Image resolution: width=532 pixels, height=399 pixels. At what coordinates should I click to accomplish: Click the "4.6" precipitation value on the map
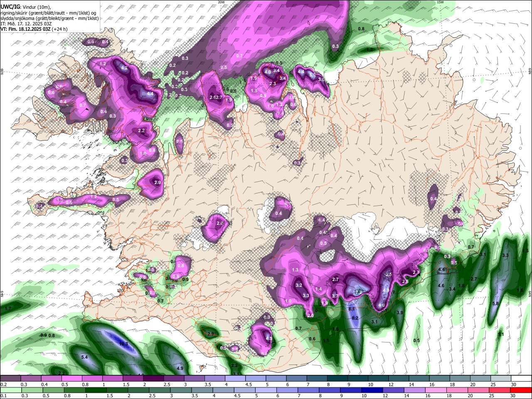pos(441,286)
